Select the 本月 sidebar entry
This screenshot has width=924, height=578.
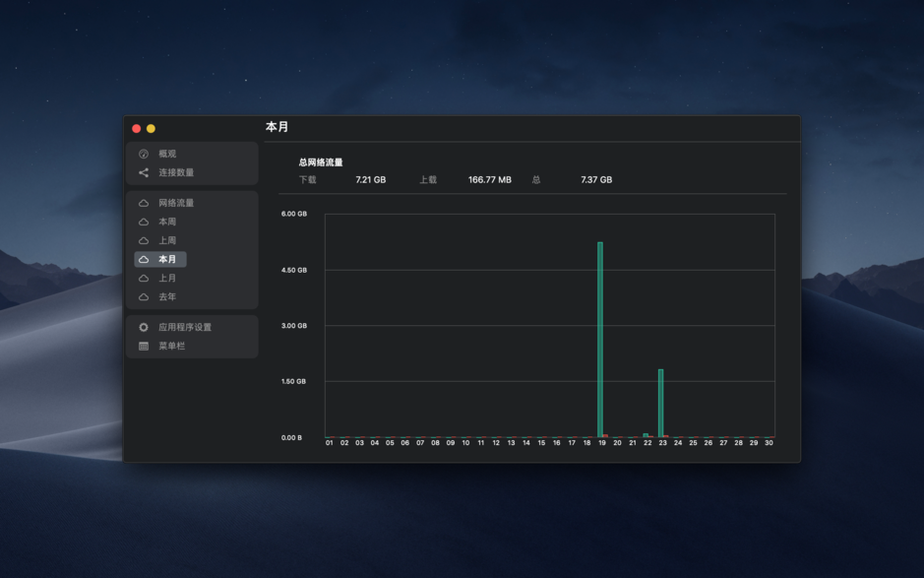pos(160,260)
